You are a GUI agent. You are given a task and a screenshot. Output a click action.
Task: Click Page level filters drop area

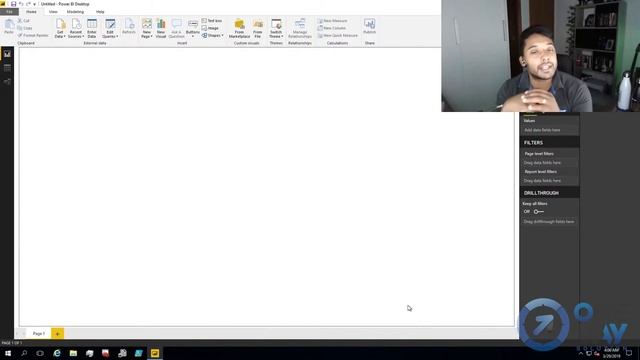click(x=549, y=162)
